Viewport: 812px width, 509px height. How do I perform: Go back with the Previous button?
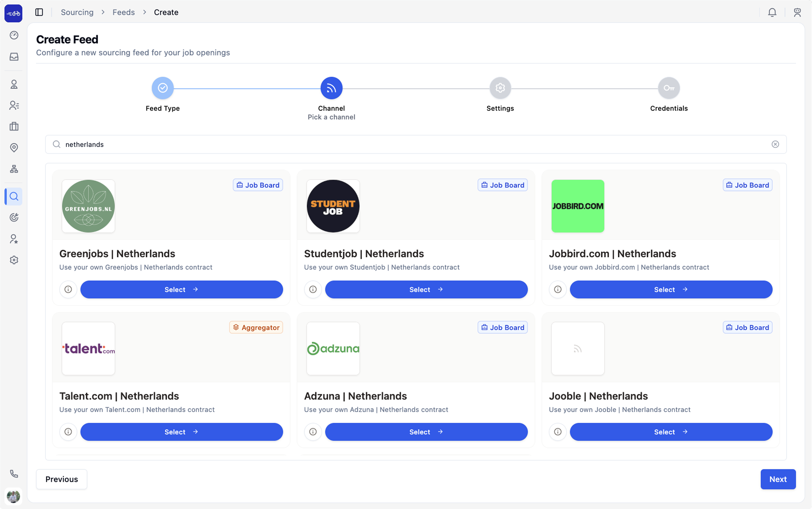[x=62, y=479]
